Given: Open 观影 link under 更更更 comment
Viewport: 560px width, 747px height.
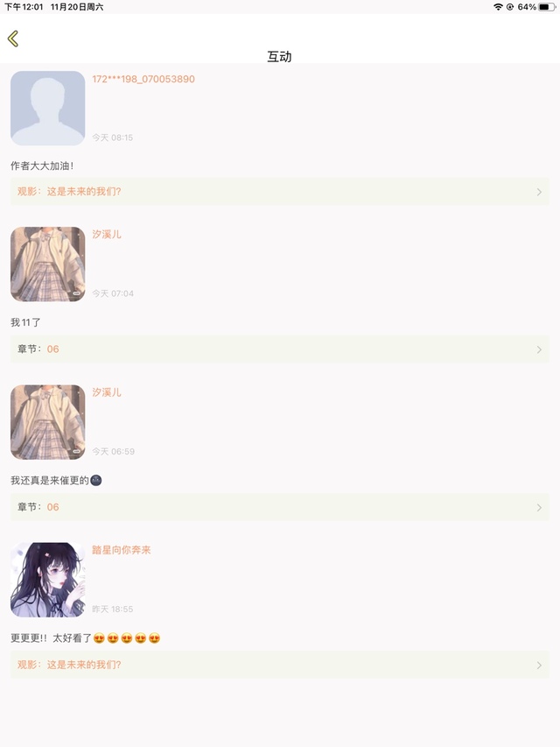Looking at the screenshot, I should pyautogui.click(x=280, y=665).
